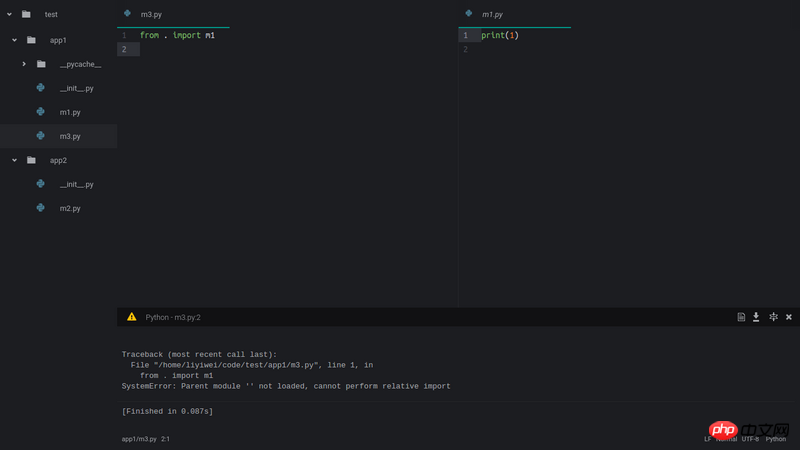
Task: Click the Python language selector in status bar
Action: (776, 439)
